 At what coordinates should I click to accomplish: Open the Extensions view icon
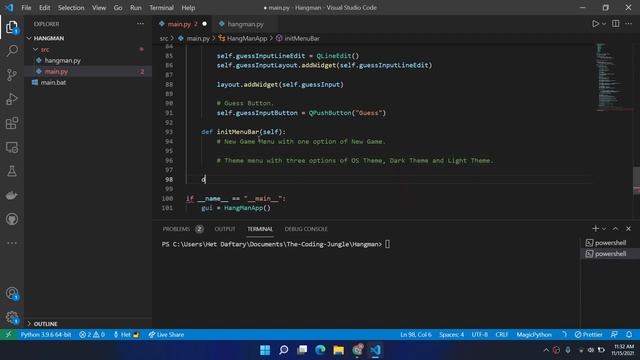(12, 123)
